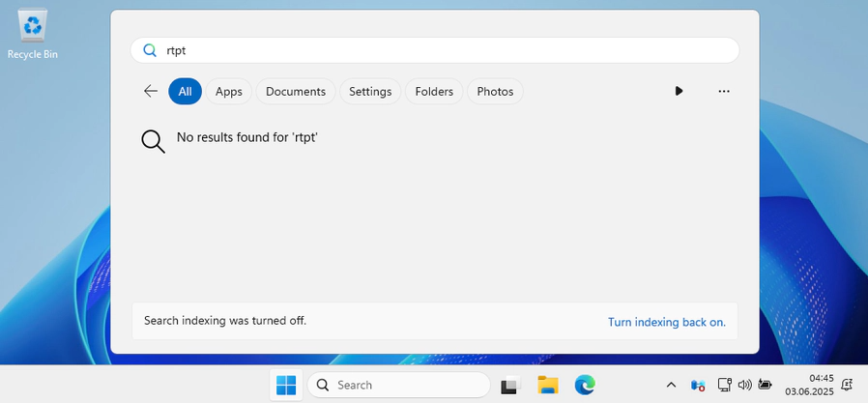The image size is (868, 403).
Task: Switch to the Photos filter
Action: coord(495,91)
